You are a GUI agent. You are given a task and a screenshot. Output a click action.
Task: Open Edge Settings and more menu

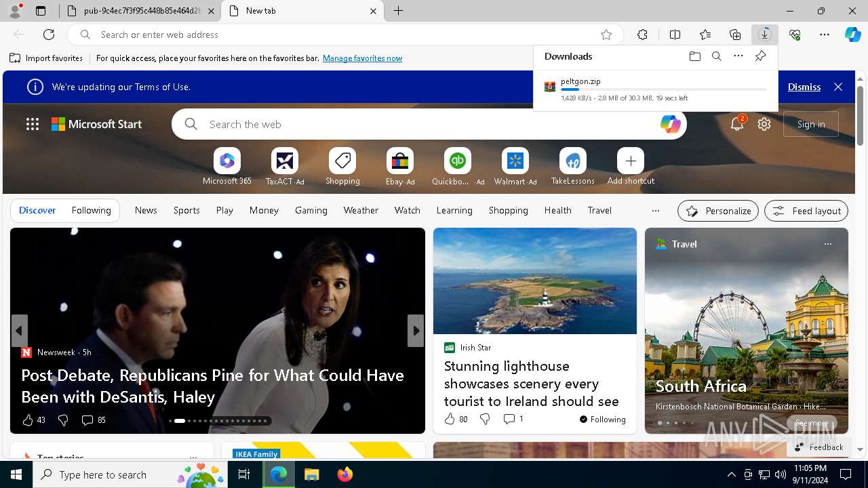[825, 35]
